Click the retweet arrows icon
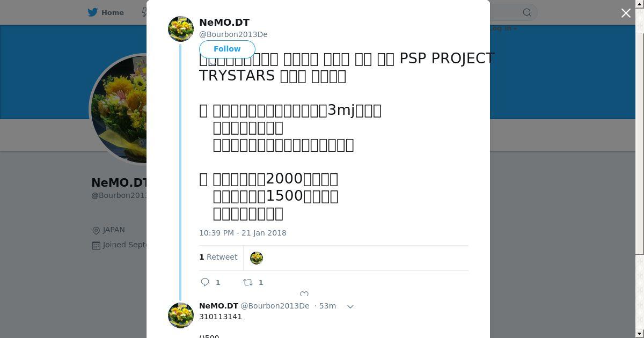This screenshot has width=644, height=338. (x=248, y=282)
